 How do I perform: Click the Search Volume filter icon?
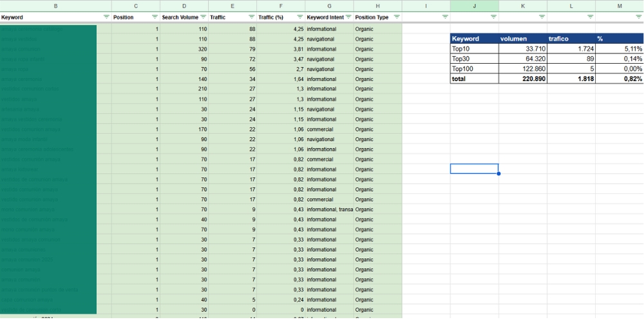click(x=204, y=17)
